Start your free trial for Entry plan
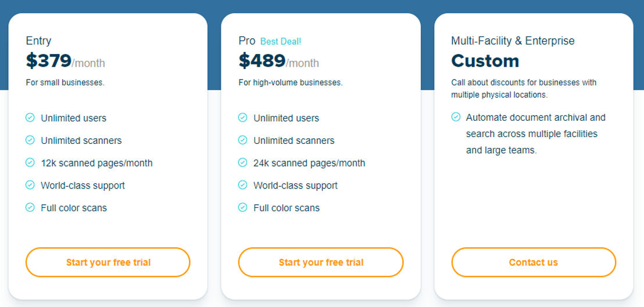Image resolution: width=644 pixels, height=307 pixels. point(108,262)
